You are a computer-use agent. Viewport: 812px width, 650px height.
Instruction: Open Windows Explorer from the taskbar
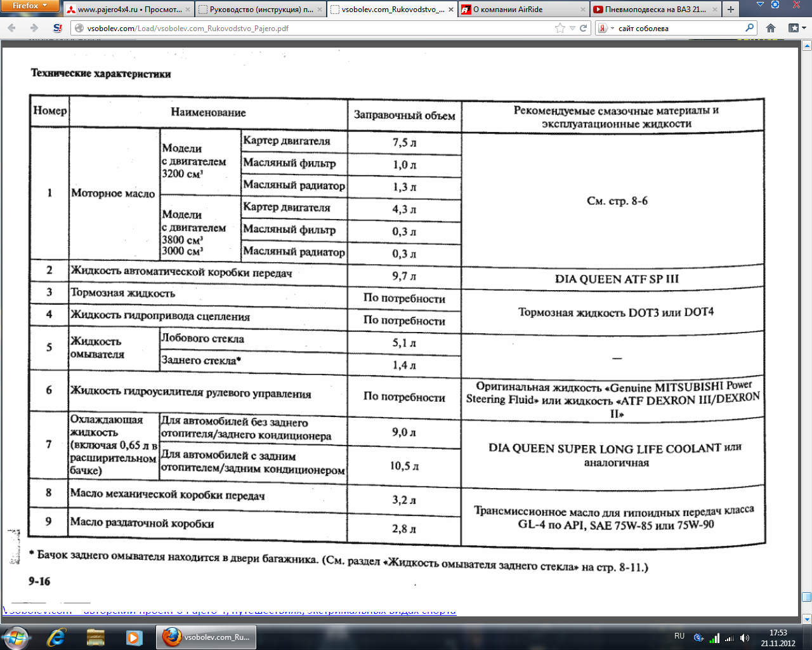(95, 637)
